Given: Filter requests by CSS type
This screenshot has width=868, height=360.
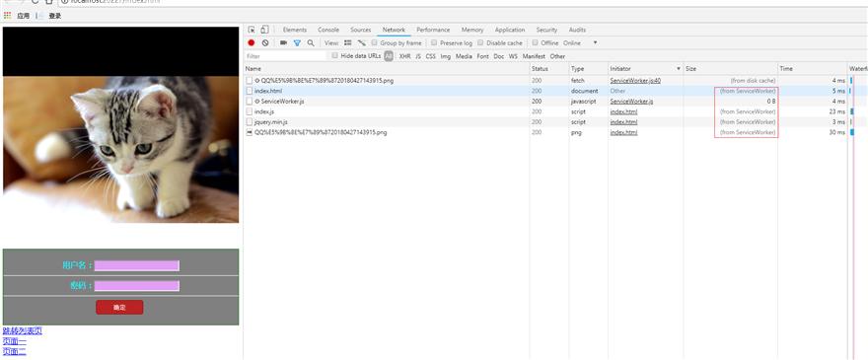Looking at the screenshot, I should (431, 56).
